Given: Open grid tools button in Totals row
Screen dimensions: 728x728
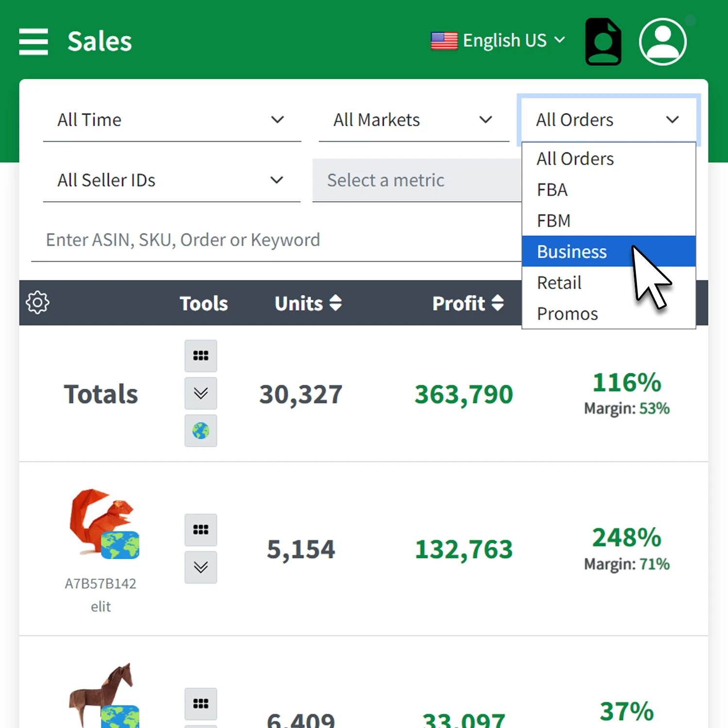Looking at the screenshot, I should pos(201,356).
